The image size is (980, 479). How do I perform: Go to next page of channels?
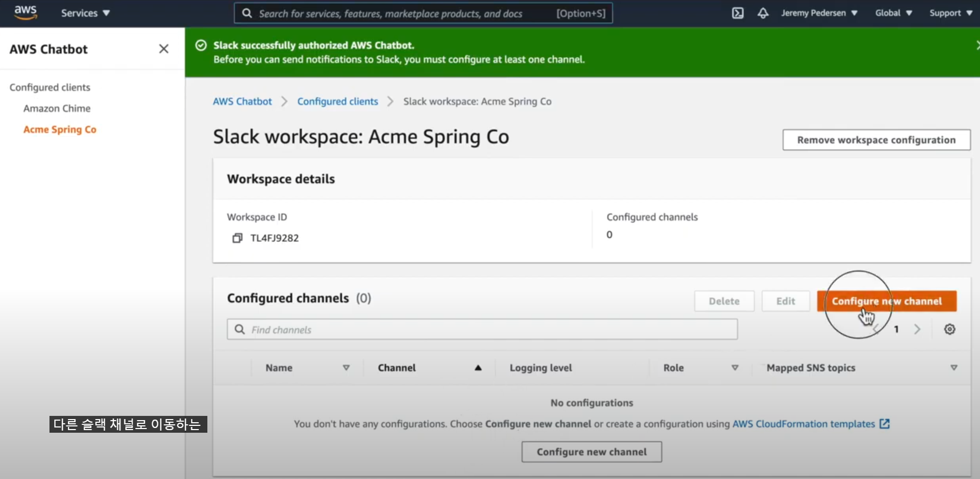[x=917, y=329]
